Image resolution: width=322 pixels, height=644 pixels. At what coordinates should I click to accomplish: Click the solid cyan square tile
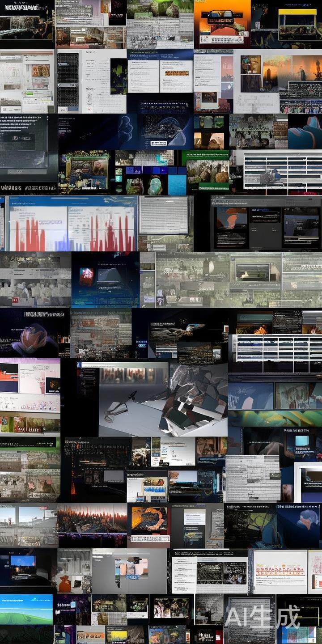pyautogui.click(x=177, y=185)
